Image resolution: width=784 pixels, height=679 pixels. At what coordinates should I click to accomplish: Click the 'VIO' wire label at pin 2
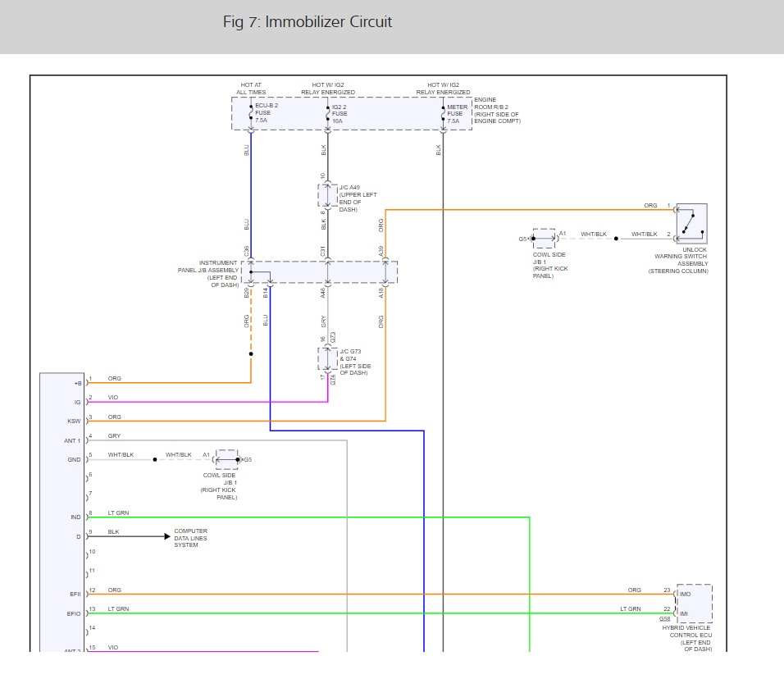tap(113, 398)
